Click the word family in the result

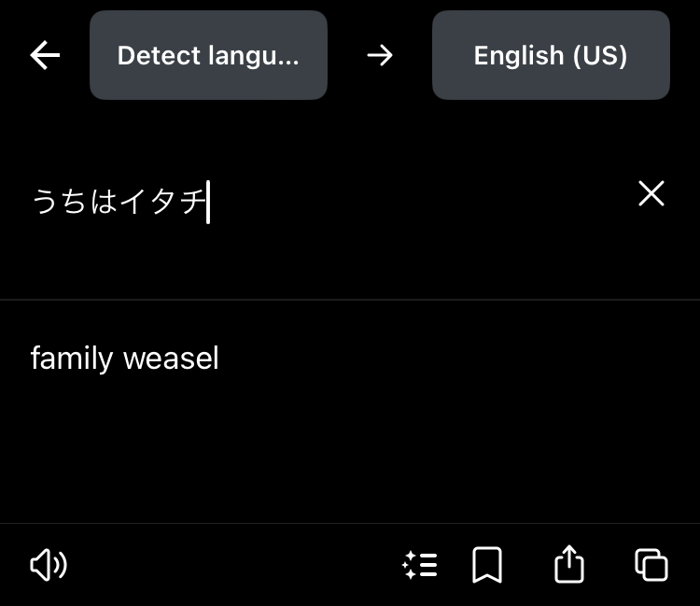(72, 359)
